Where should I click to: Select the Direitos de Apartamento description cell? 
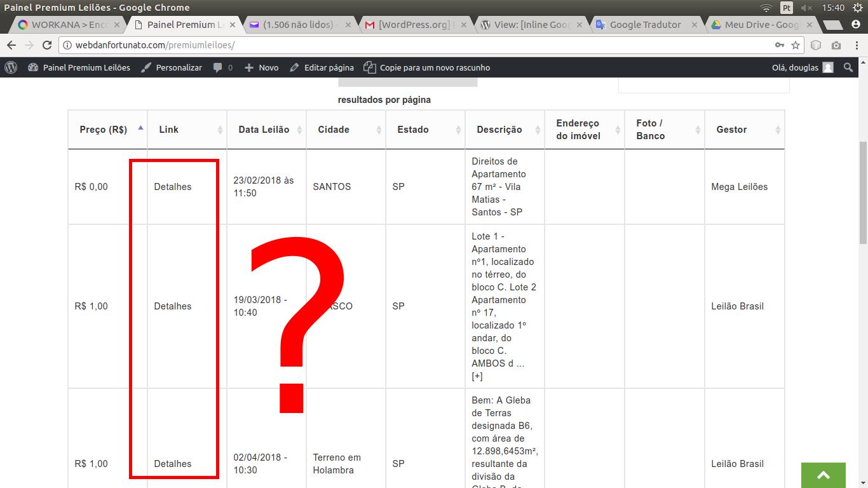point(505,187)
